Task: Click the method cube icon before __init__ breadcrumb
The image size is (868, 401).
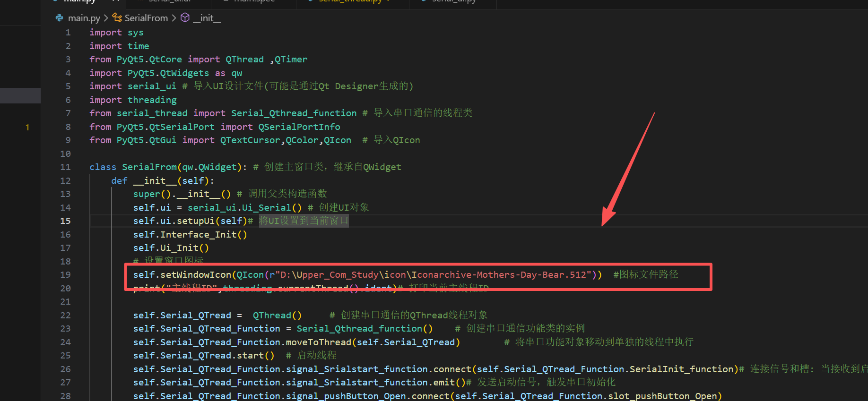Action: (x=185, y=18)
